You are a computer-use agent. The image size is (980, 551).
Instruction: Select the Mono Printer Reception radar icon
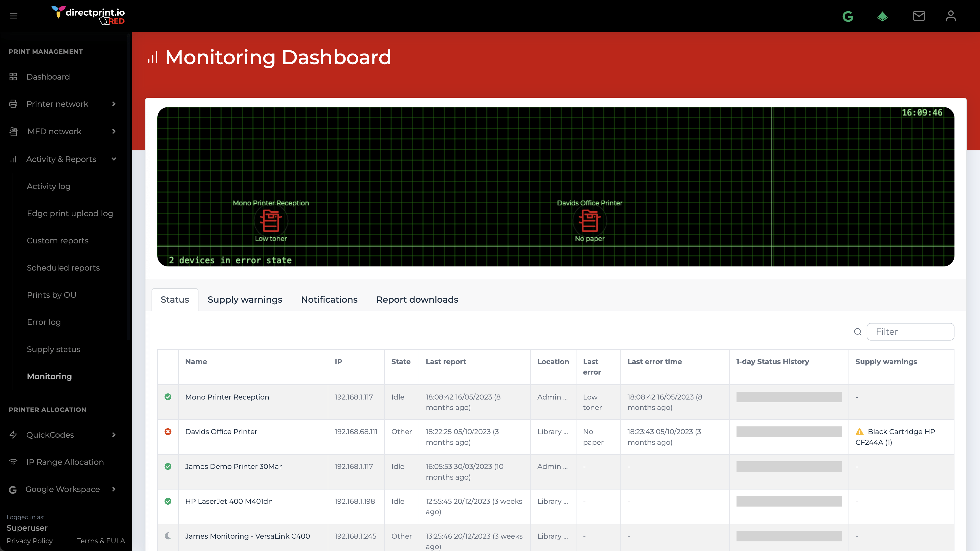tap(270, 221)
